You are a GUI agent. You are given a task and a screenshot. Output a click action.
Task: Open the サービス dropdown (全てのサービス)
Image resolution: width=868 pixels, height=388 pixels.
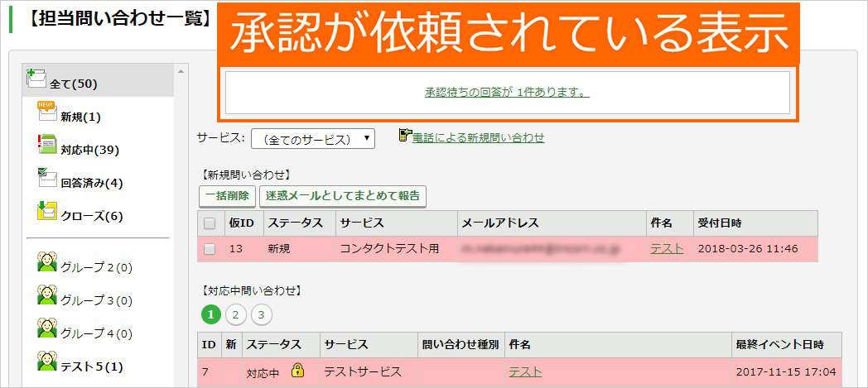(313, 139)
